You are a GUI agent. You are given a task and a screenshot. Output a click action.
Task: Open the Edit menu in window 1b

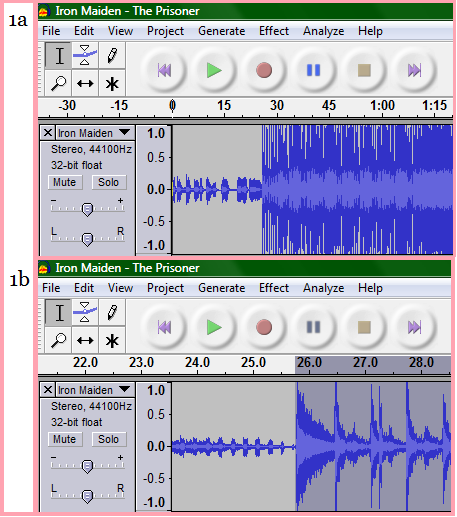click(84, 288)
